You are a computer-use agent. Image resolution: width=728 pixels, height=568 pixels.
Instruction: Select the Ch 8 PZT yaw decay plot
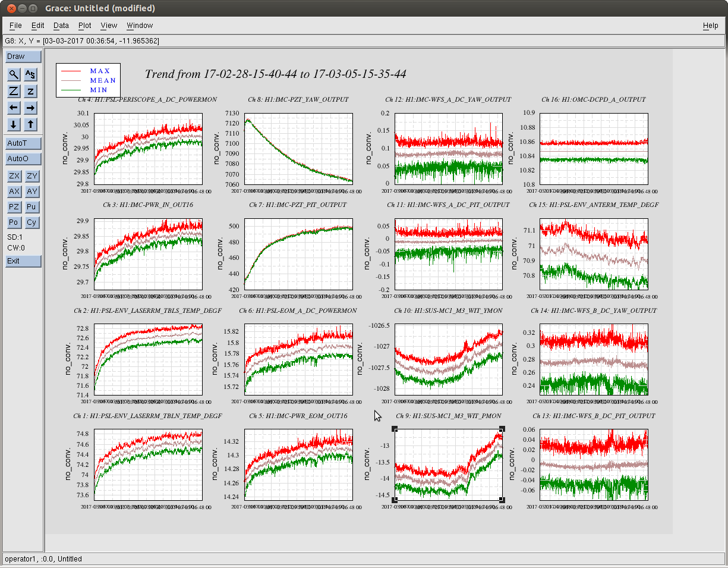pos(298,149)
